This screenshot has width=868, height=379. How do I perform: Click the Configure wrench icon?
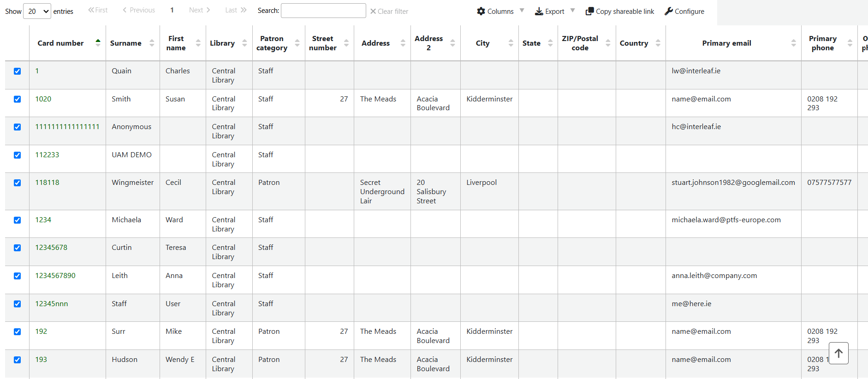pos(669,11)
